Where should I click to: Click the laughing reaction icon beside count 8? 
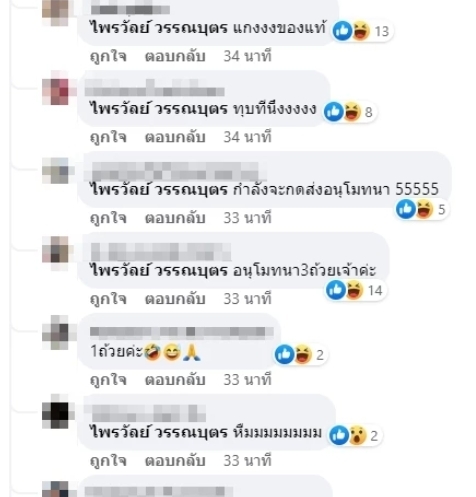pos(352,111)
